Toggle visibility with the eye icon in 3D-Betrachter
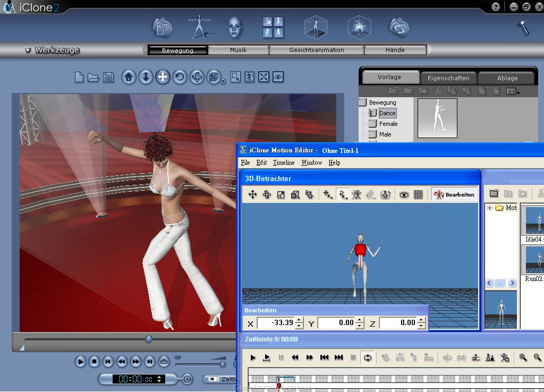The width and height of the screenshot is (544, 392). tap(404, 194)
